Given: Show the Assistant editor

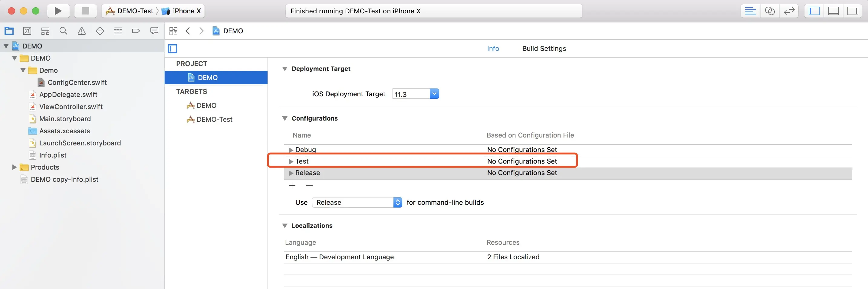Looking at the screenshot, I should pyautogui.click(x=770, y=11).
